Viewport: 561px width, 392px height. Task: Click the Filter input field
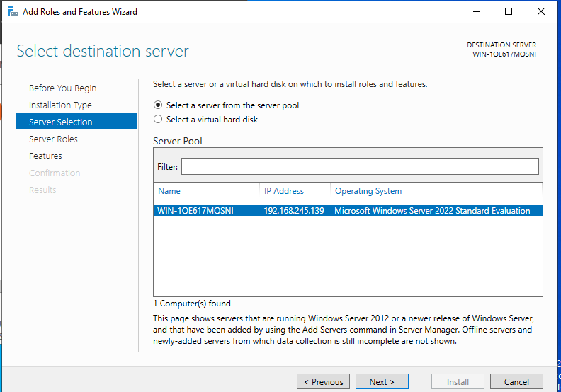pos(360,166)
